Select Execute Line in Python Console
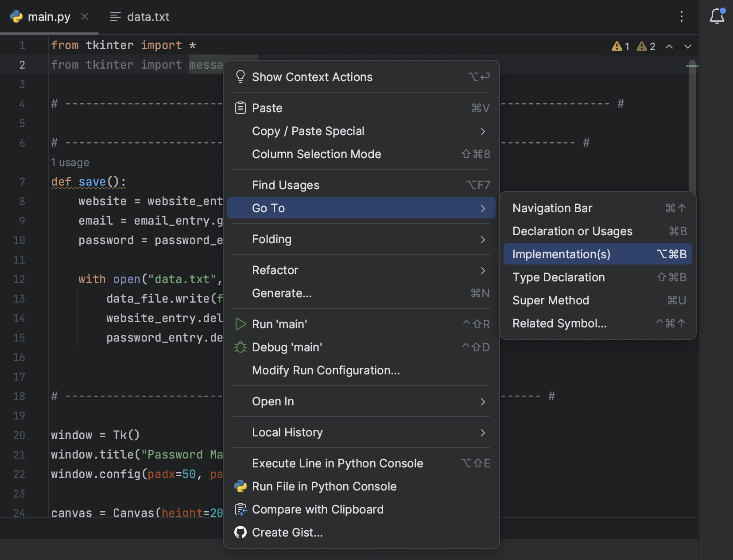This screenshot has height=560, width=733. [x=361, y=463]
